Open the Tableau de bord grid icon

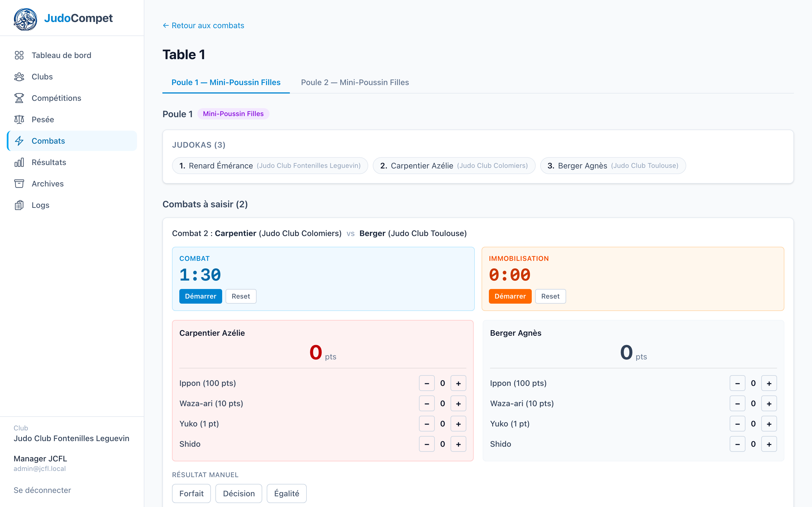pyautogui.click(x=19, y=55)
